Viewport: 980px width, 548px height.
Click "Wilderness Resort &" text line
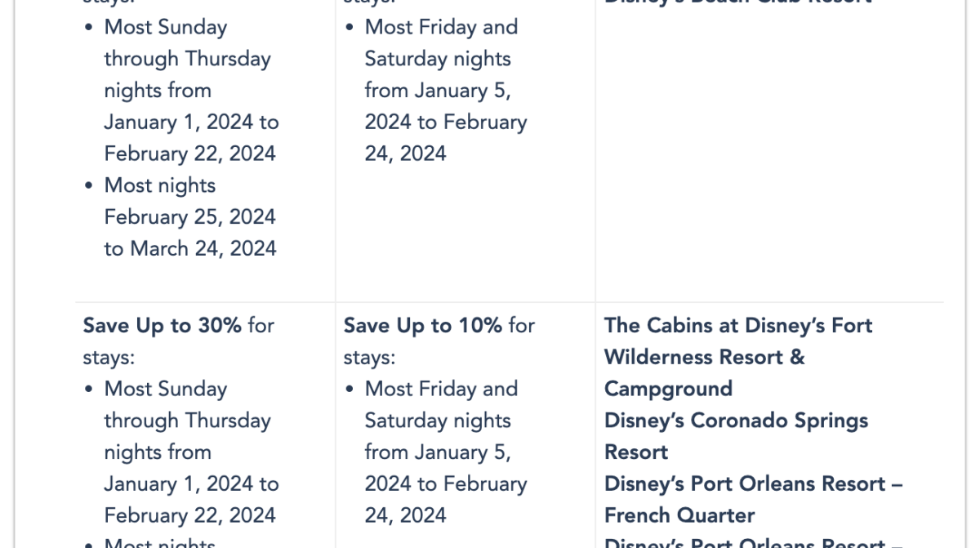[x=704, y=357]
